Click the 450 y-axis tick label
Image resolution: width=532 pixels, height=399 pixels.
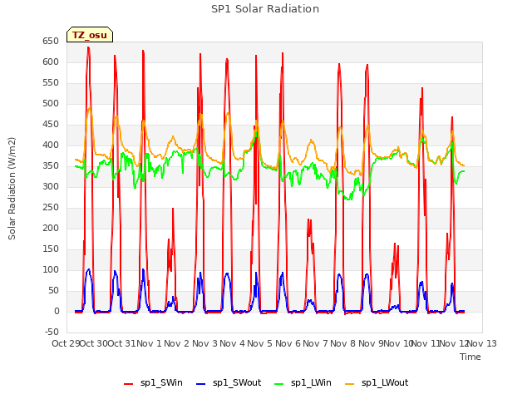pos(51,124)
